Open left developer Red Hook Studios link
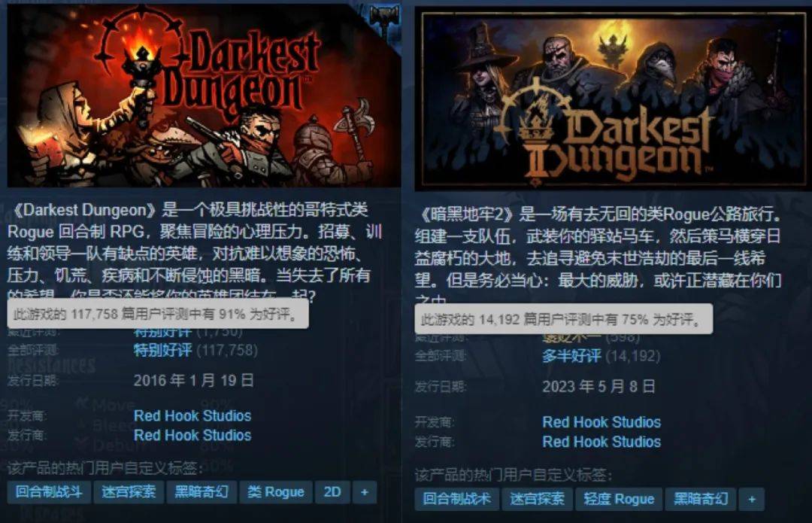 pyautogui.click(x=192, y=415)
